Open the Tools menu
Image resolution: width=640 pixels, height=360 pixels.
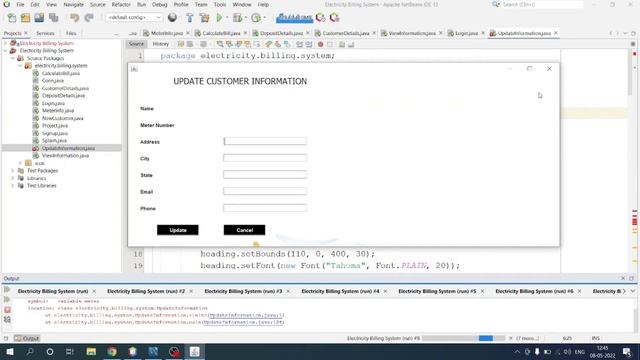[x=220, y=4]
